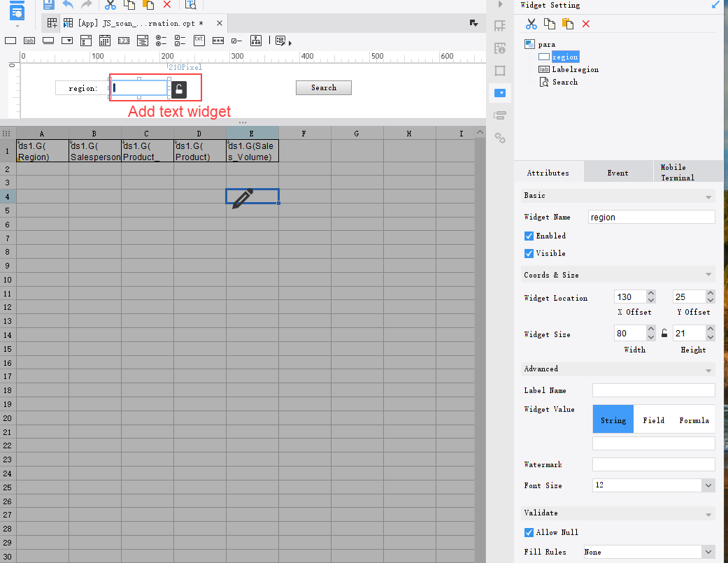Select Formula as the Widget Value type
Screen dimensions: 728x563
tap(694, 420)
